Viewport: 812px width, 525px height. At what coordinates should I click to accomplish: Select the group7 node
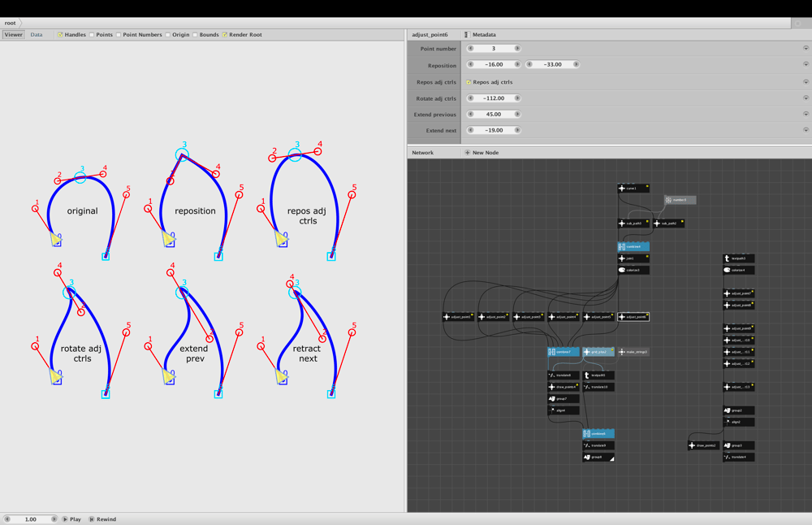point(564,398)
